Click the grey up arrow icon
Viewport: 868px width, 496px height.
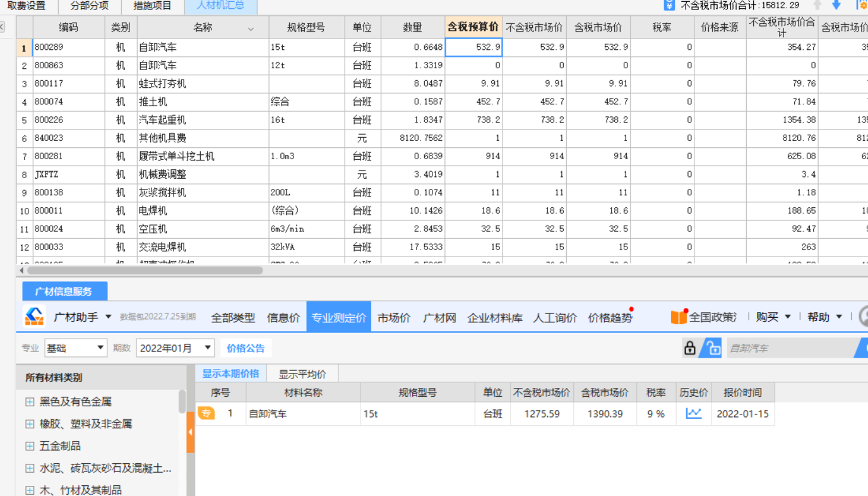pyautogui.click(x=817, y=5)
